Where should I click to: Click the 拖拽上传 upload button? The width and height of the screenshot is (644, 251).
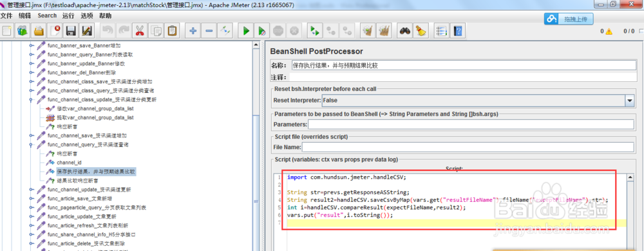[x=569, y=19]
